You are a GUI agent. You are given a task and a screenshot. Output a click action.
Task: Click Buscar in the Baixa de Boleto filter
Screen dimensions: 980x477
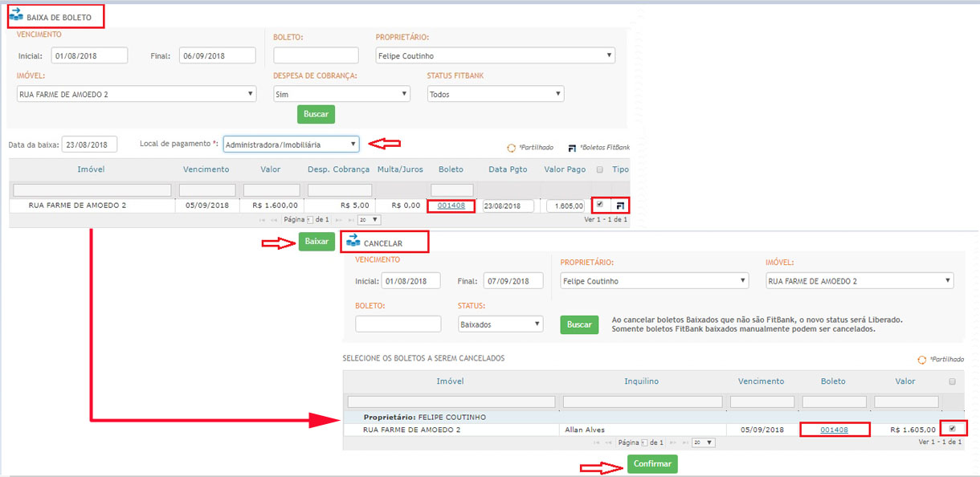coord(316,114)
